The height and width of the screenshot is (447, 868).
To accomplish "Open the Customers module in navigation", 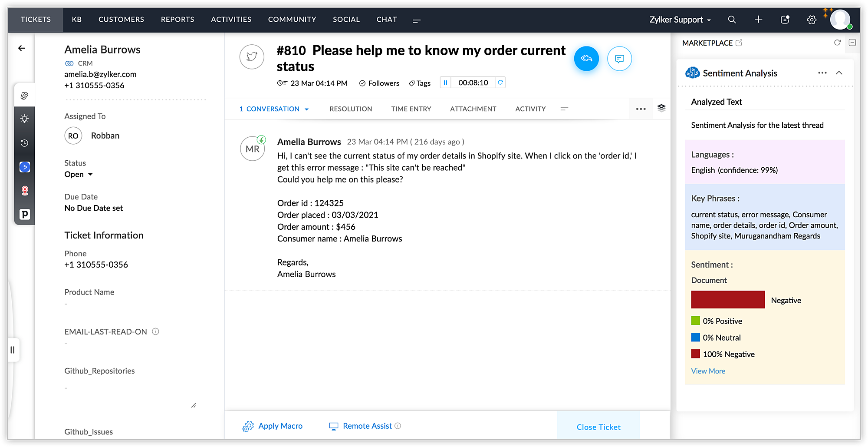I will coord(121,20).
